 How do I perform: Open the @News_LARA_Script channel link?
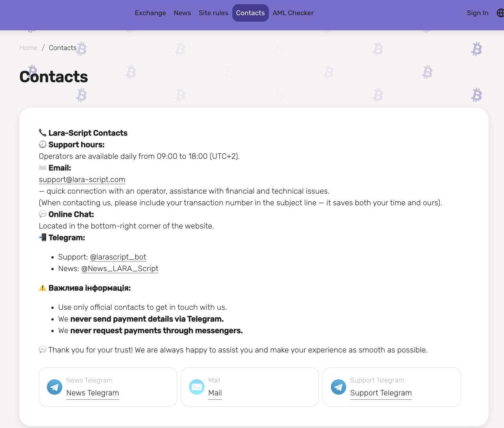point(120,269)
